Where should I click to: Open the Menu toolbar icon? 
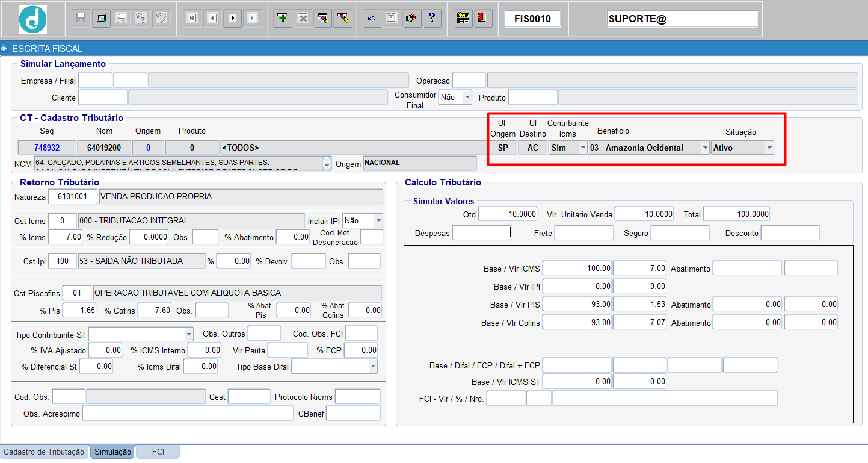coord(463,19)
